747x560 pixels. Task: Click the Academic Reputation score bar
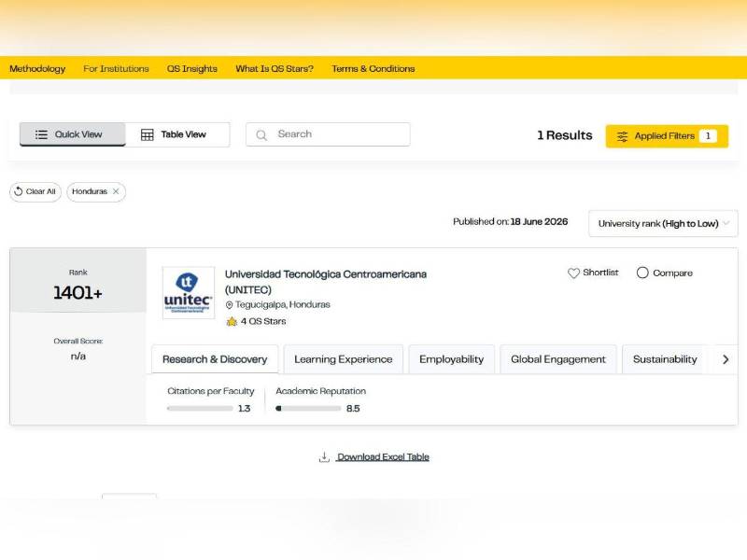pos(308,409)
